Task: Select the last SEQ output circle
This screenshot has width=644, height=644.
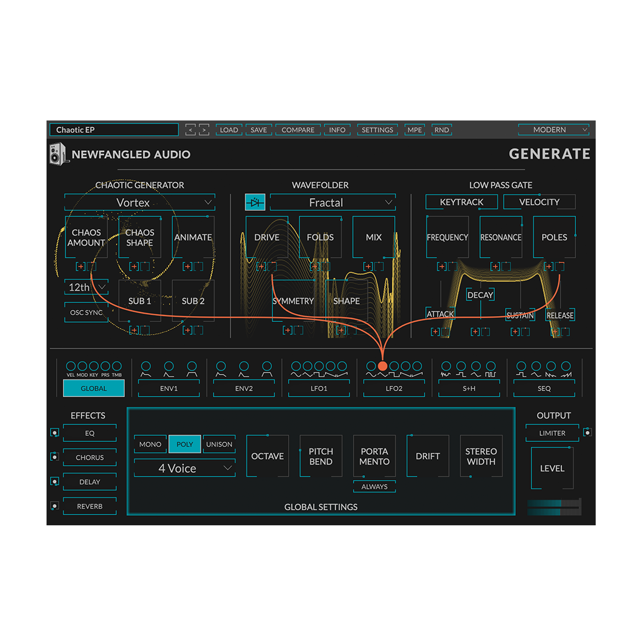Action: click(566, 366)
